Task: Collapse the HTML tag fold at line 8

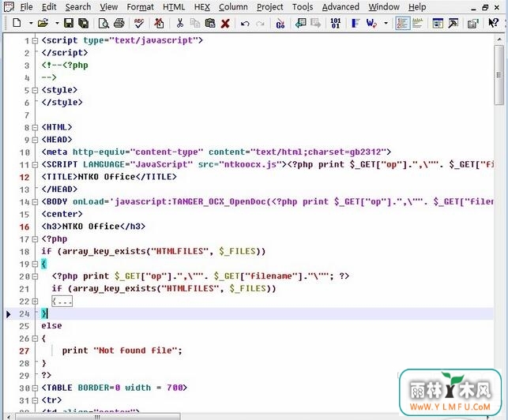Action: [x=35, y=128]
